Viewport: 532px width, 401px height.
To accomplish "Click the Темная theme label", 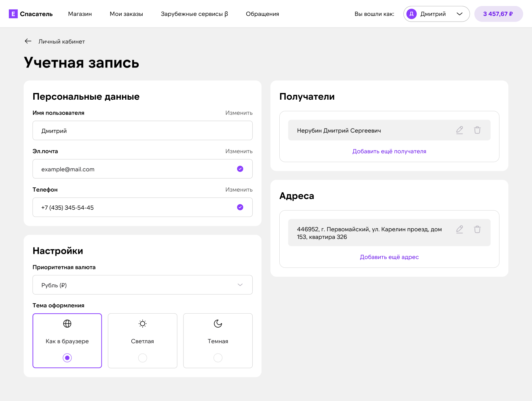I will point(218,341).
